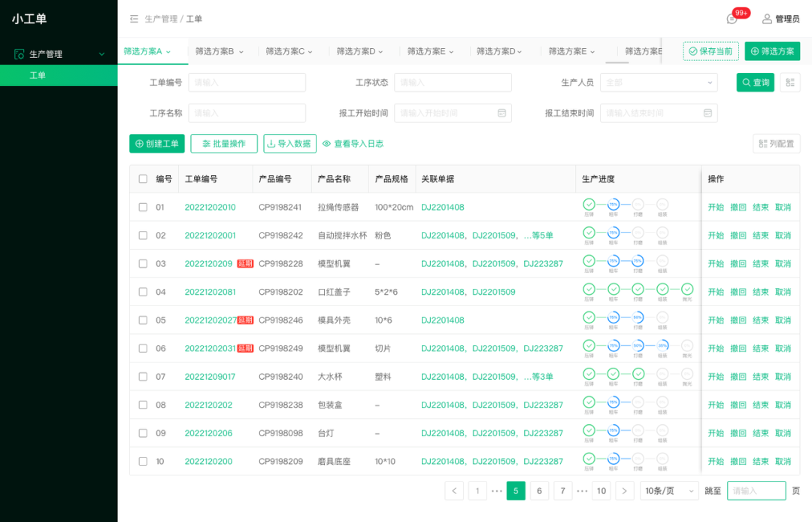Open the message notifications icon

732,19
